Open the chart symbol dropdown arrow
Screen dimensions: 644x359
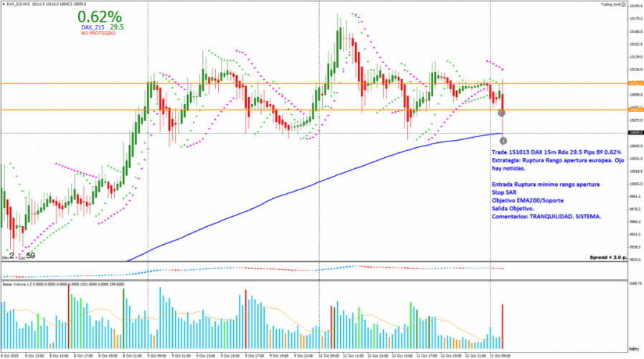[4, 5]
